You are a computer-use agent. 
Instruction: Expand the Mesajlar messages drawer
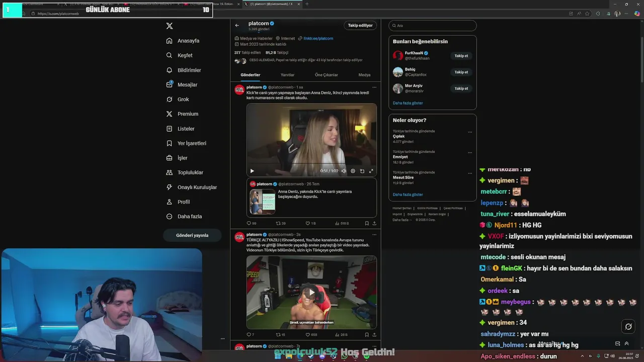626,343
